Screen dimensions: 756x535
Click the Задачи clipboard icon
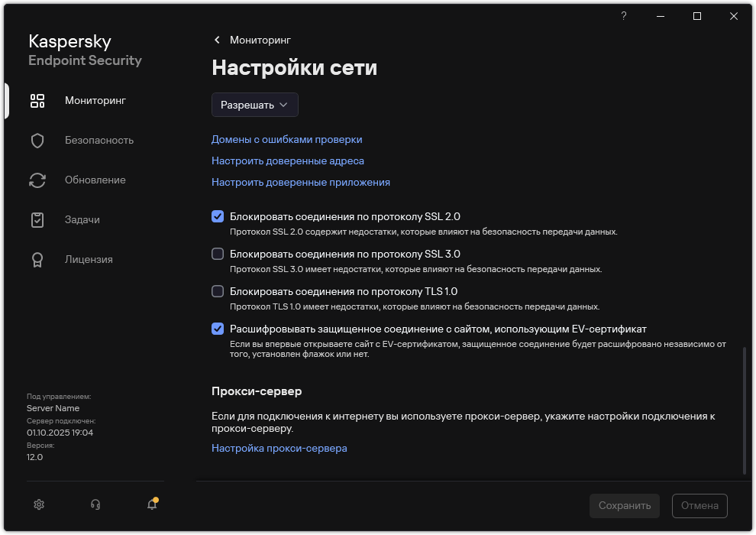(x=37, y=219)
